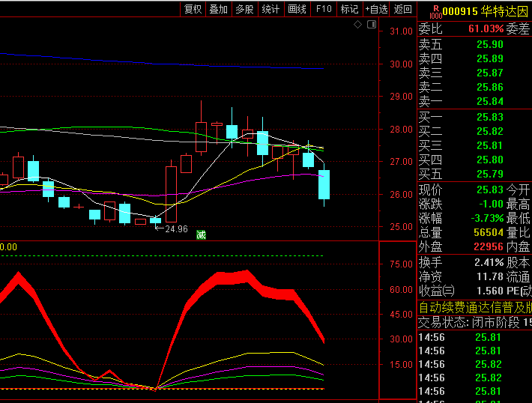Open the 统计 statistics tool
Viewport: 532px width, 403px height.
tap(271, 9)
